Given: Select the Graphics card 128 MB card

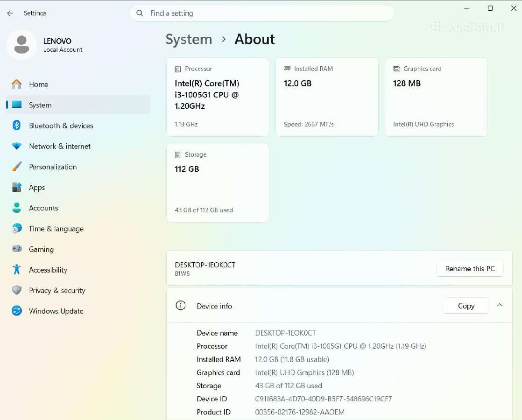Looking at the screenshot, I should (436, 97).
